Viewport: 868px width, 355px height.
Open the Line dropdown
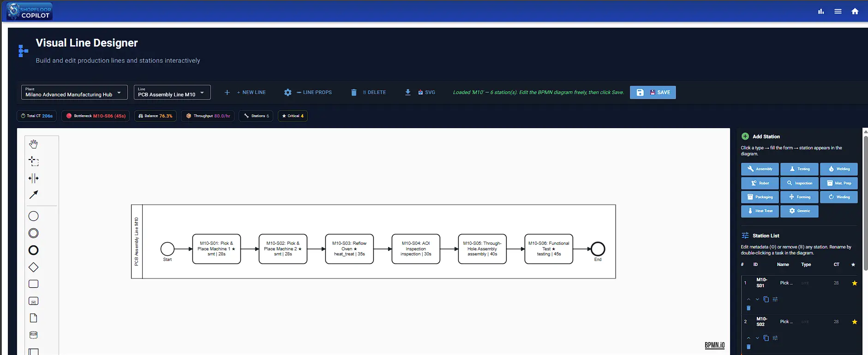tap(172, 92)
